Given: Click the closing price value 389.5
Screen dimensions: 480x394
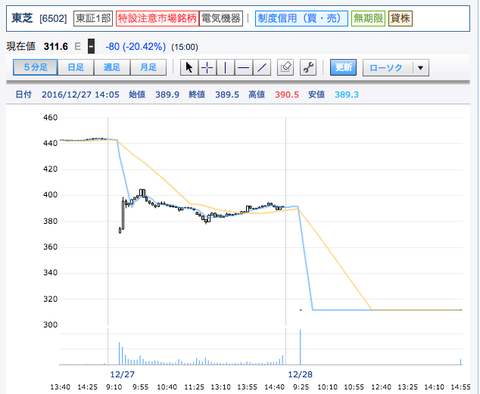Looking at the screenshot, I should (x=227, y=95).
